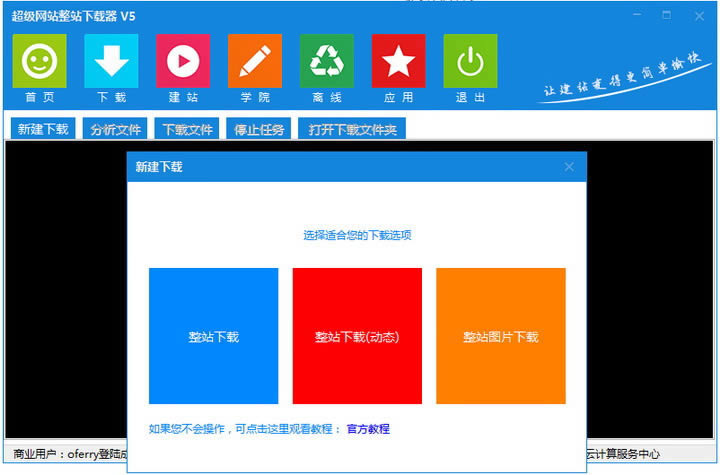Image resolution: width=720 pixels, height=475 pixels.
Task: Choose the orange 整站图片下载 tile
Action: pyautogui.click(x=500, y=336)
